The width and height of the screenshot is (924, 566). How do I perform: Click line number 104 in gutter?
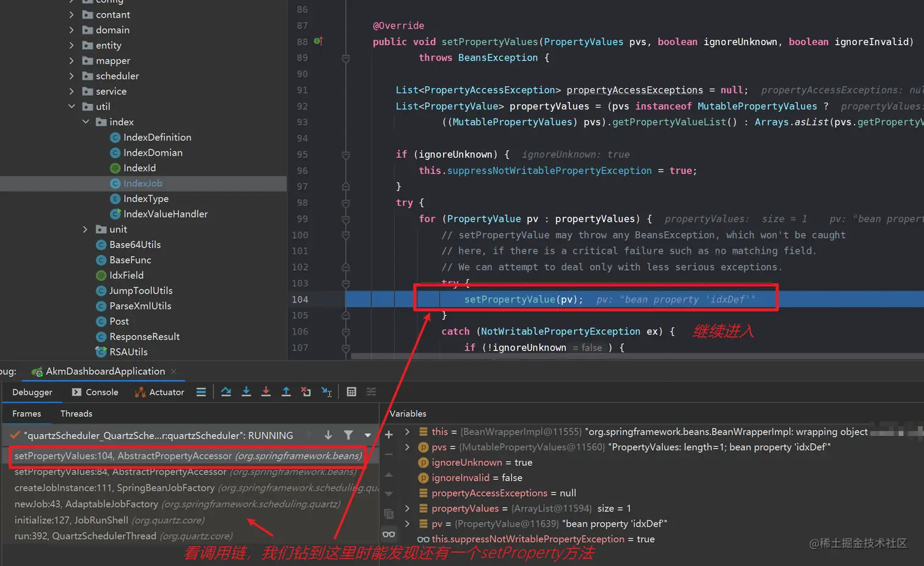click(300, 299)
